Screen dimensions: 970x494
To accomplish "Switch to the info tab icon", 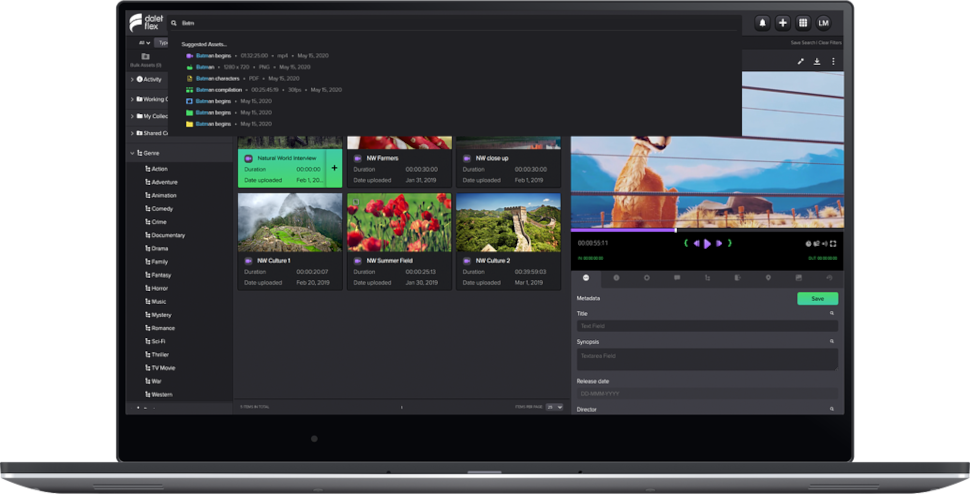I will click(616, 278).
